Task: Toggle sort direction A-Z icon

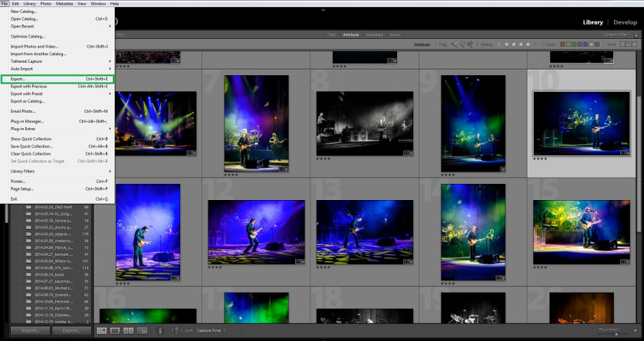Action: 176,331
